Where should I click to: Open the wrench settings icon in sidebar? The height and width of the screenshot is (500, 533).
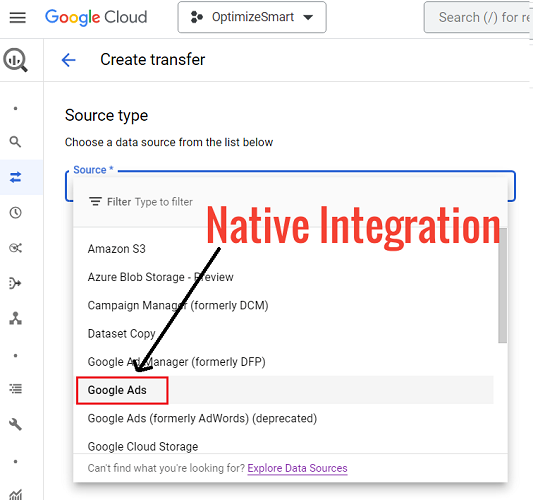tap(15, 424)
